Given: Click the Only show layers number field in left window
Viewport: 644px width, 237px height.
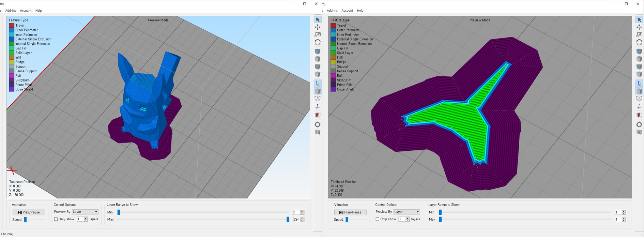Looking at the screenshot, I should 80,219.
